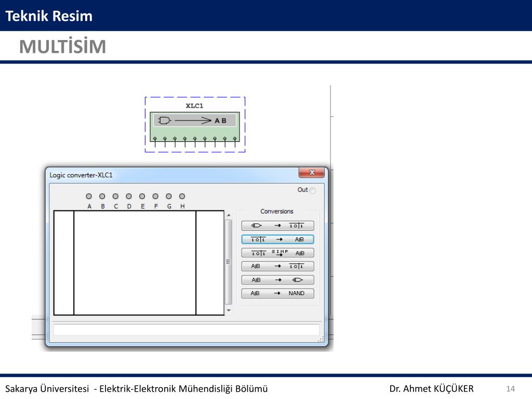
Task: Click the Out terminal circle
Action: coord(312,191)
